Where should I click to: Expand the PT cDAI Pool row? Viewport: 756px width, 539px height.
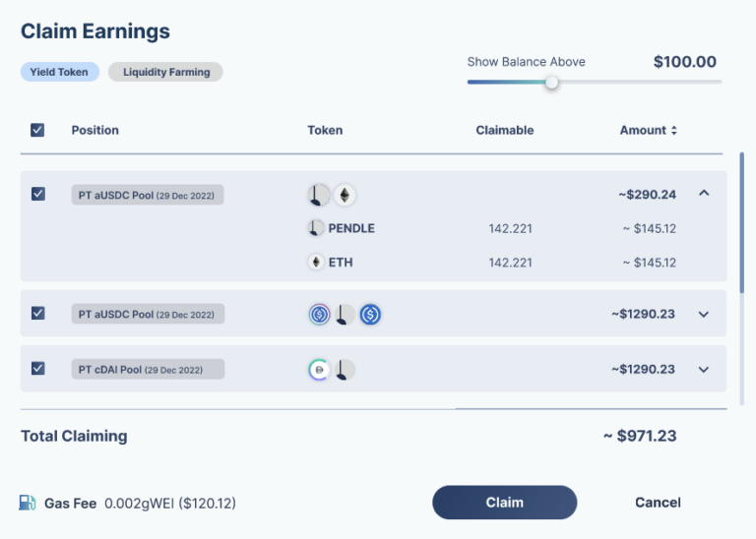[704, 370]
